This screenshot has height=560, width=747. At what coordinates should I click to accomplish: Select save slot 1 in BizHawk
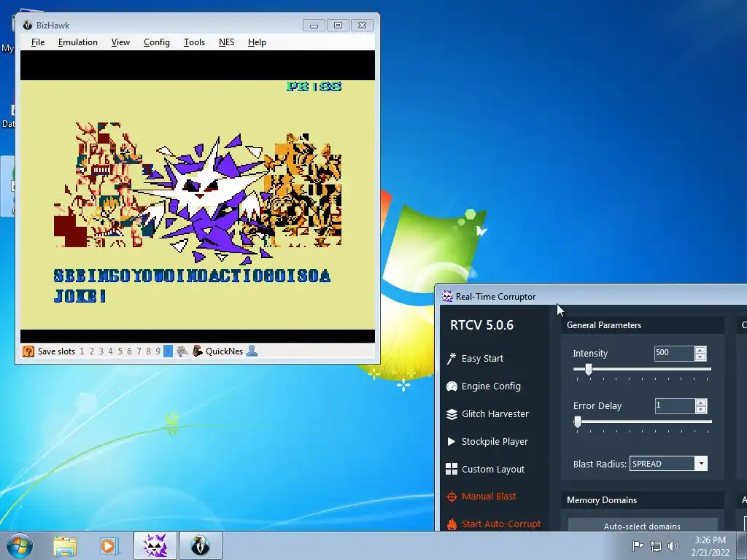point(82,351)
